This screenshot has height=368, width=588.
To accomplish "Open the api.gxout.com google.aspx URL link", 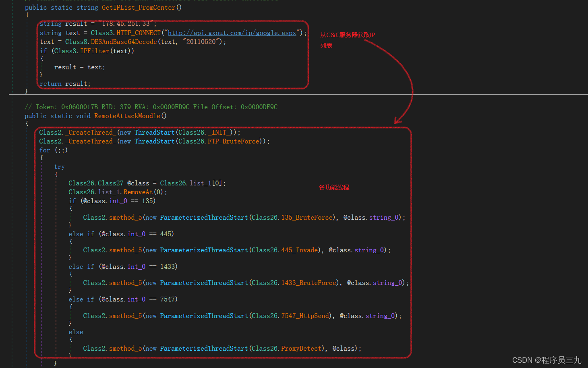I will pyautogui.click(x=232, y=33).
